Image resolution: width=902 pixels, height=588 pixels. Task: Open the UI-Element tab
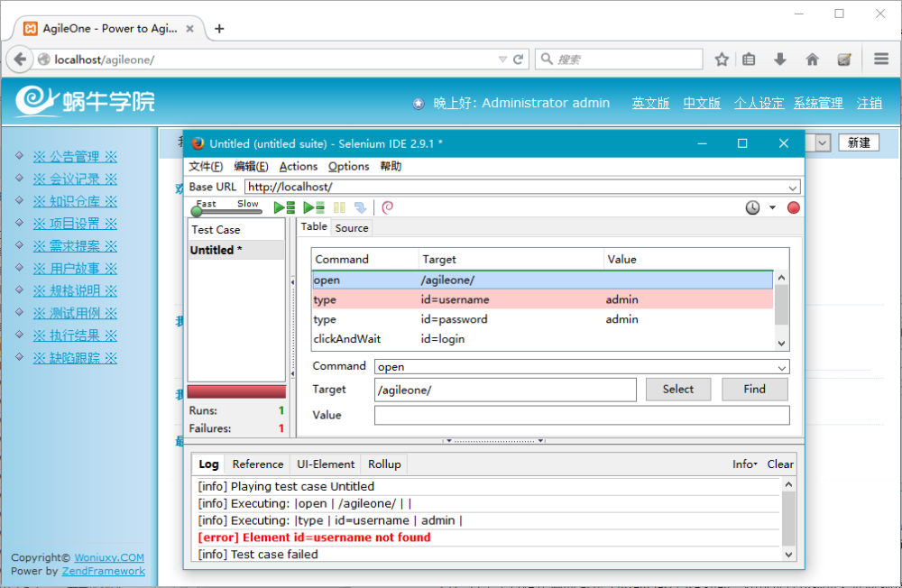(326, 464)
